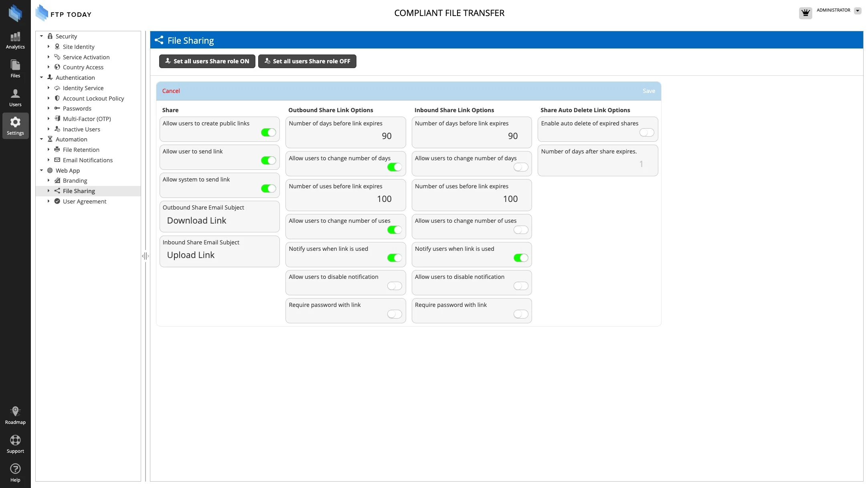
Task: Select Branding under Web App
Action: (75, 181)
